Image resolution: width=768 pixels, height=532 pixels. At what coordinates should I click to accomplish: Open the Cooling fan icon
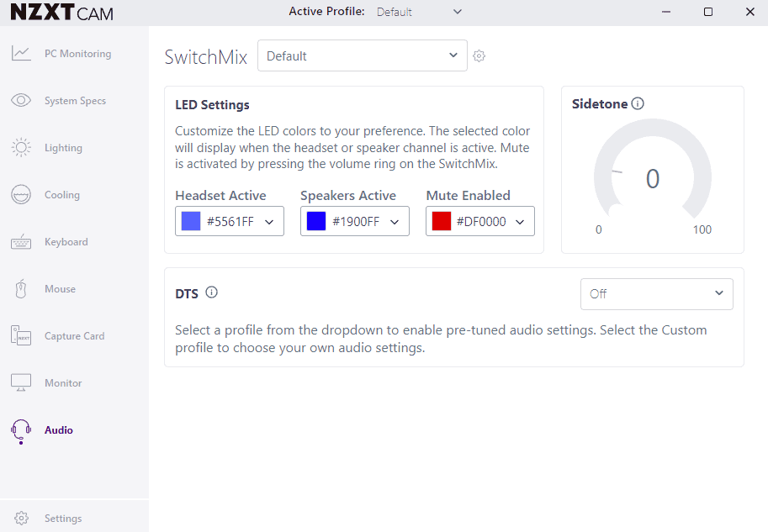pos(21,195)
